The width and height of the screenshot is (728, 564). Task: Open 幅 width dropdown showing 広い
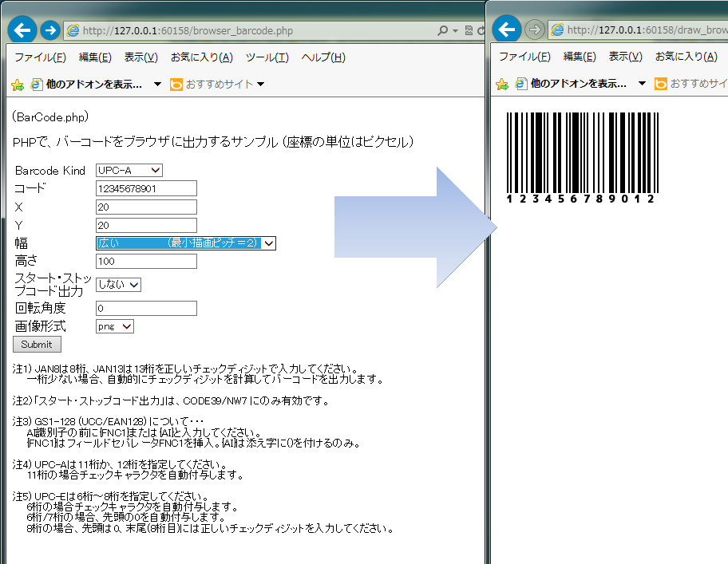pyautogui.click(x=186, y=243)
